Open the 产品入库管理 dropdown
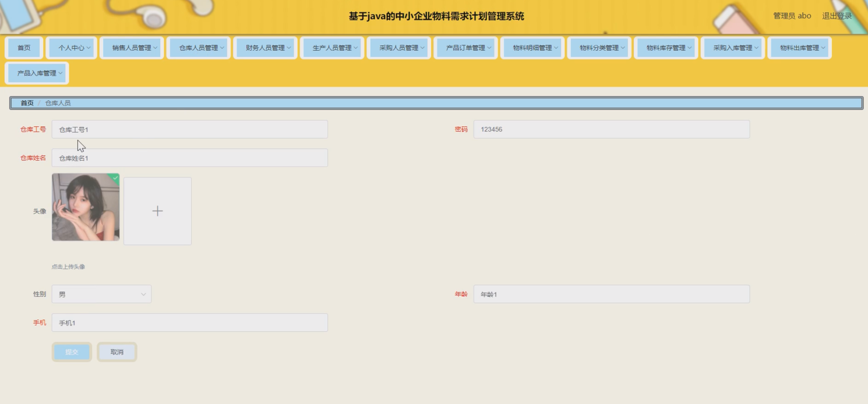Image resolution: width=868 pixels, height=404 pixels. point(37,73)
